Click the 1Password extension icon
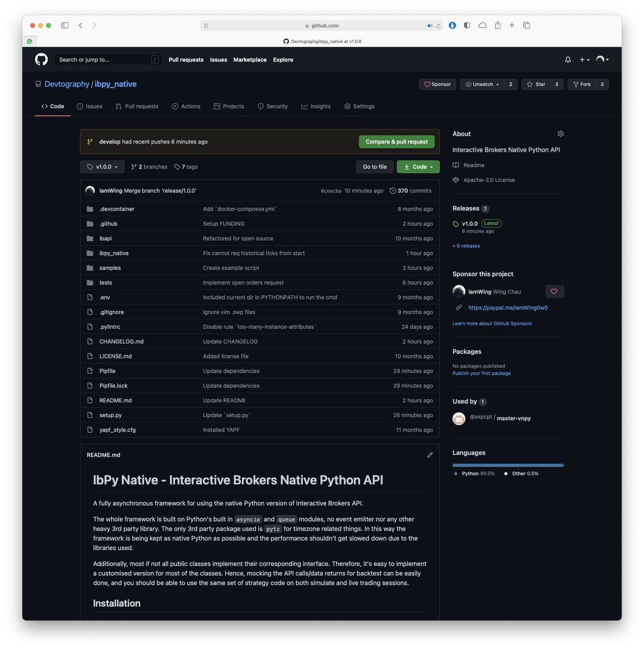Viewport: 644px width, 650px height. (x=452, y=25)
